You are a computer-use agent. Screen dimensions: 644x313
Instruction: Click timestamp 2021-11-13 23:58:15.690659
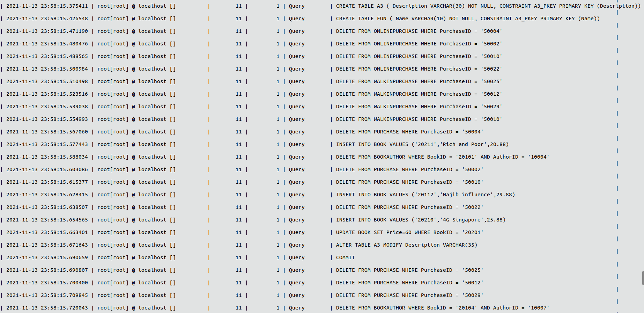pyautogui.click(x=47, y=257)
